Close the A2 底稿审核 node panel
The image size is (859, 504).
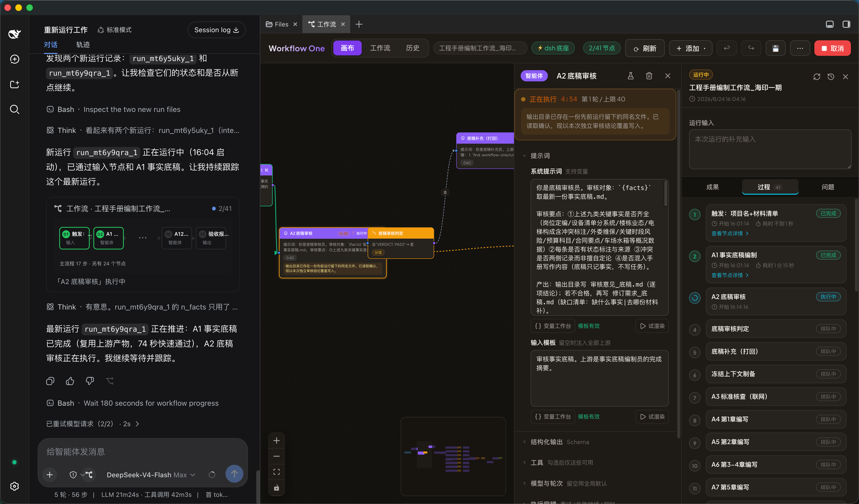tap(667, 76)
